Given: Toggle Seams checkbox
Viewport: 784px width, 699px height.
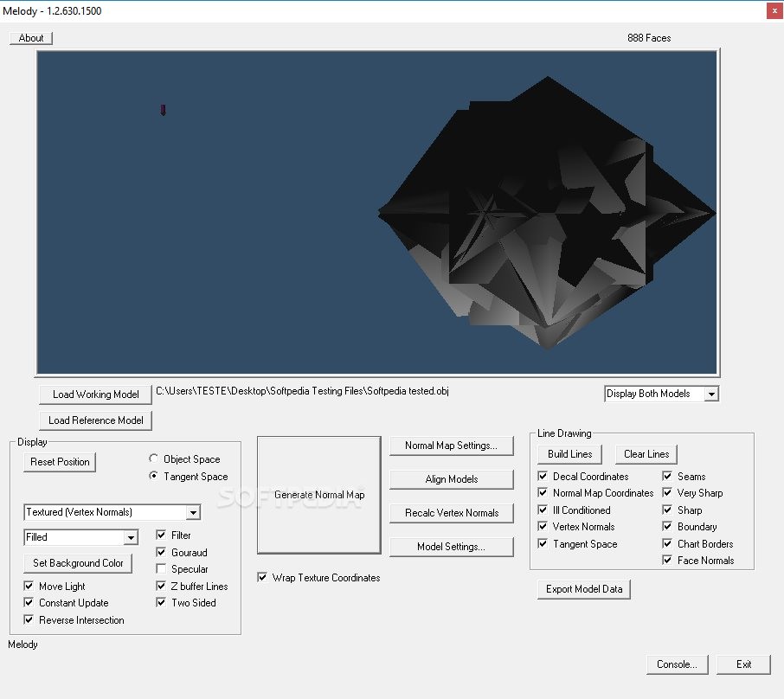Looking at the screenshot, I should pyautogui.click(x=667, y=476).
